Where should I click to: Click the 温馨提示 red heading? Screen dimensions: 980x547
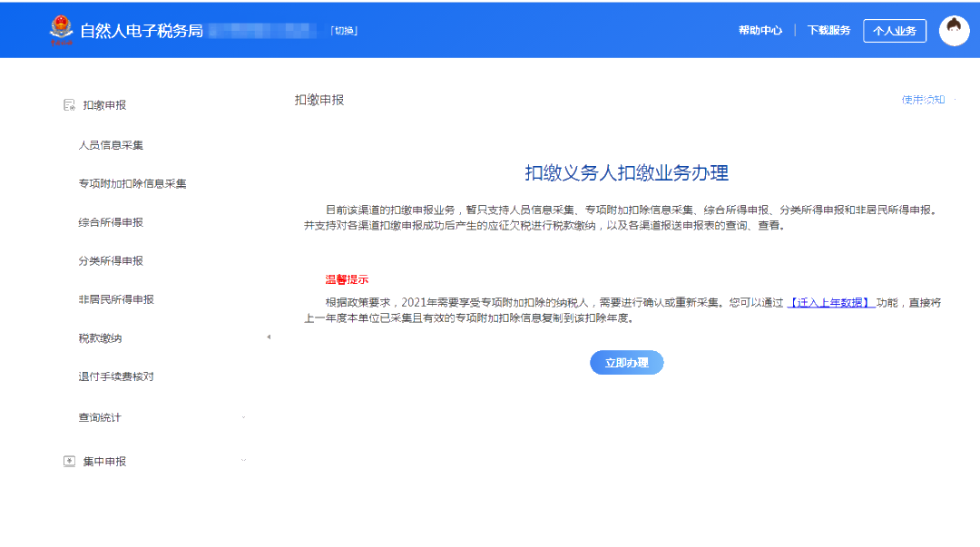pyautogui.click(x=347, y=279)
